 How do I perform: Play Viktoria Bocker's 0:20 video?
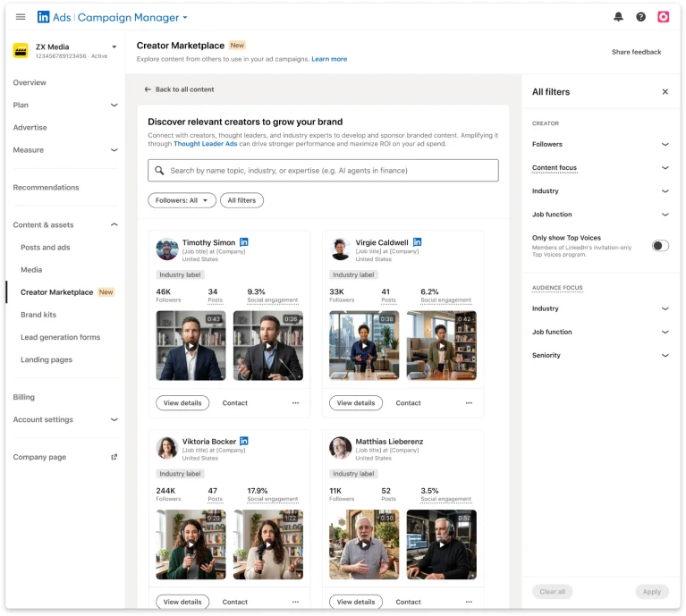[x=191, y=544]
